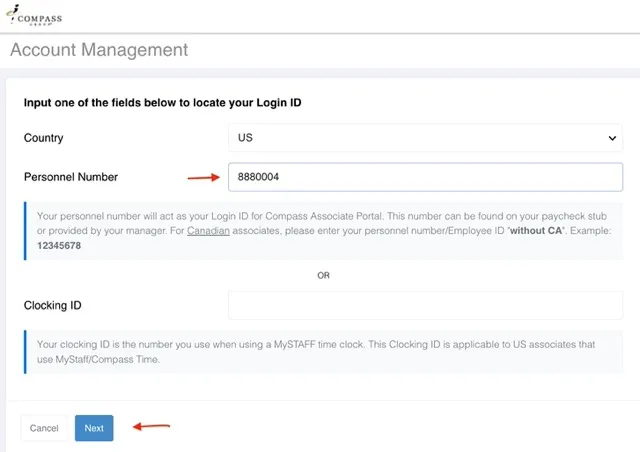Click the 'Input one of the fields below' heading
The height and width of the screenshot is (452, 640).
click(162, 102)
